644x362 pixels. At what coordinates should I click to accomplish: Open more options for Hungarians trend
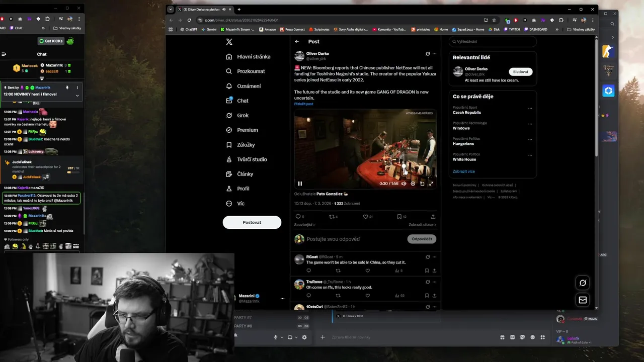coord(530,140)
